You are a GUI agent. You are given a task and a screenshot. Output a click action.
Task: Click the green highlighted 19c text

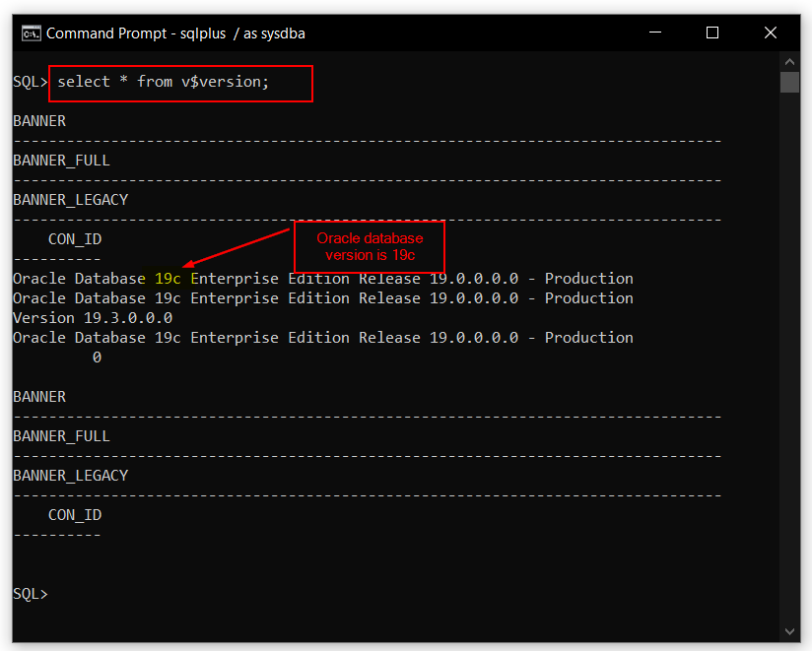pyautogui.click(x=166, y=278)
